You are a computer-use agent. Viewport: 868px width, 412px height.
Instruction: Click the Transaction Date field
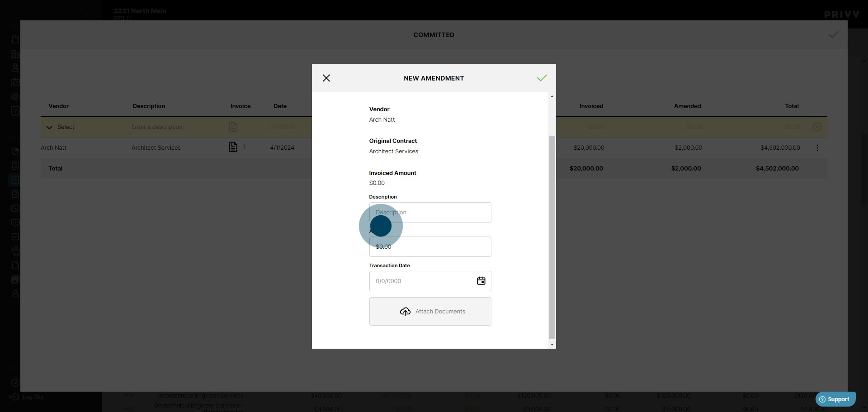coord(430,281)
